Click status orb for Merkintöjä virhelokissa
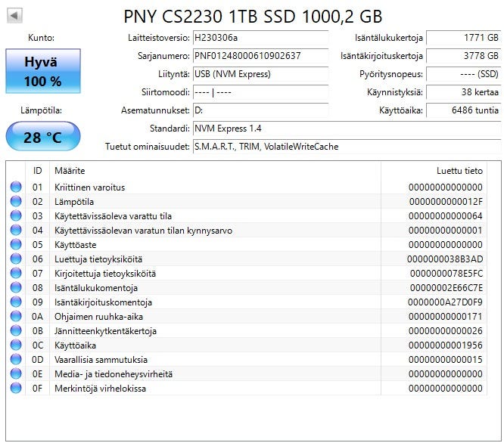504x443 pixels. pyautogui.click(x=16, y=389)
